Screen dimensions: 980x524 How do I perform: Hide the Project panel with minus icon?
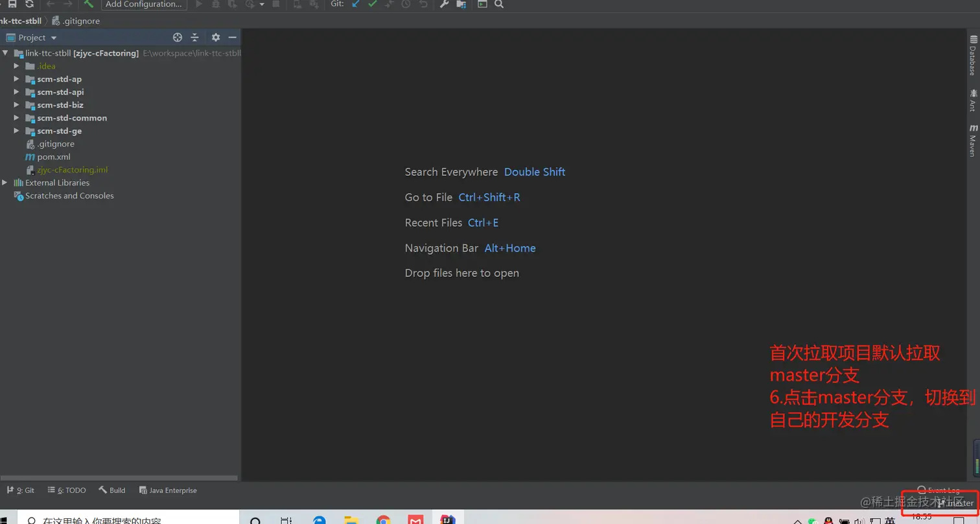[x=232, y=38]
